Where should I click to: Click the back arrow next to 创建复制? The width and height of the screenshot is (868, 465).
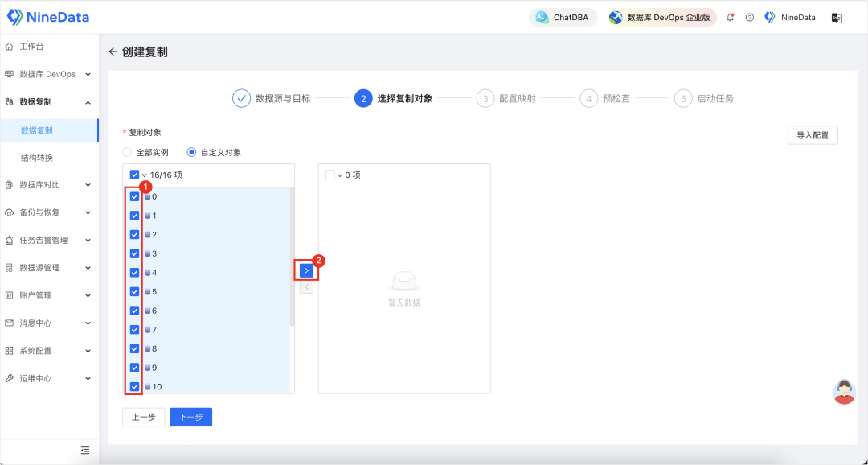tap(113, 50)
